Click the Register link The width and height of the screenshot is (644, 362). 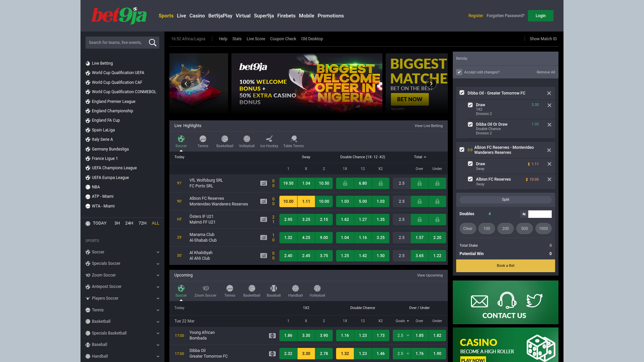476,16
